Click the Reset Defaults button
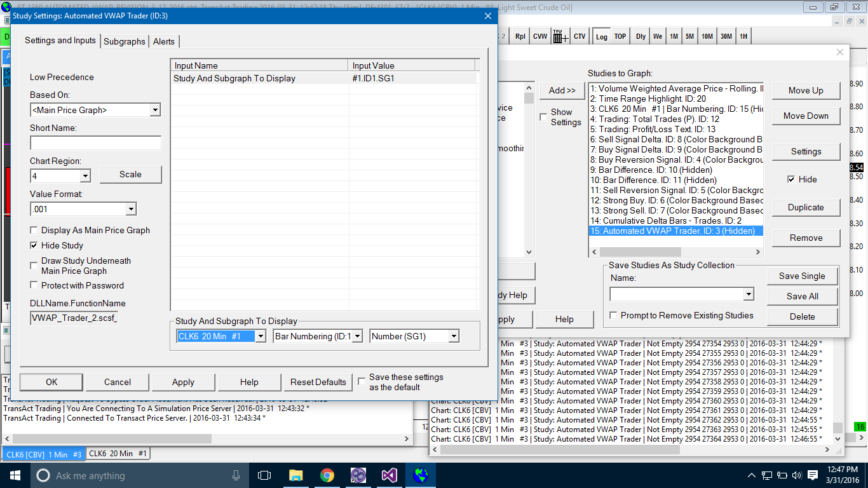This screenshot has height=488, width=868. click(x=318, y=382)
